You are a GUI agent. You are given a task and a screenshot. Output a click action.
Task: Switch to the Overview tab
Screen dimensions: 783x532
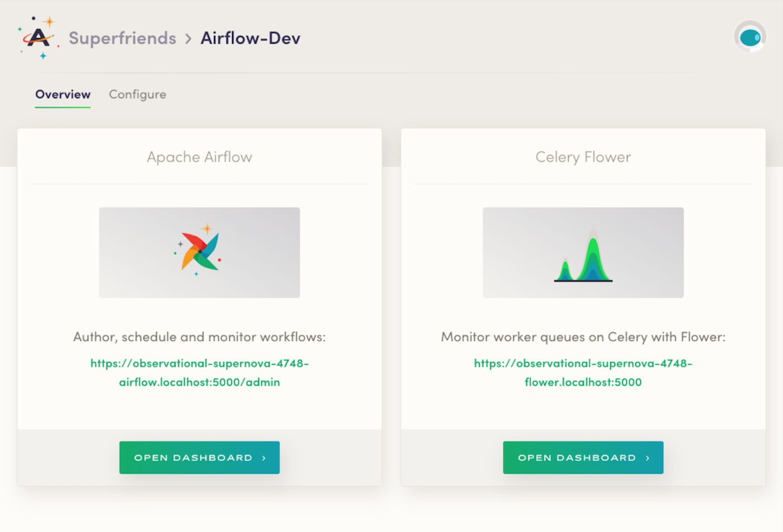tap(63, 95)
